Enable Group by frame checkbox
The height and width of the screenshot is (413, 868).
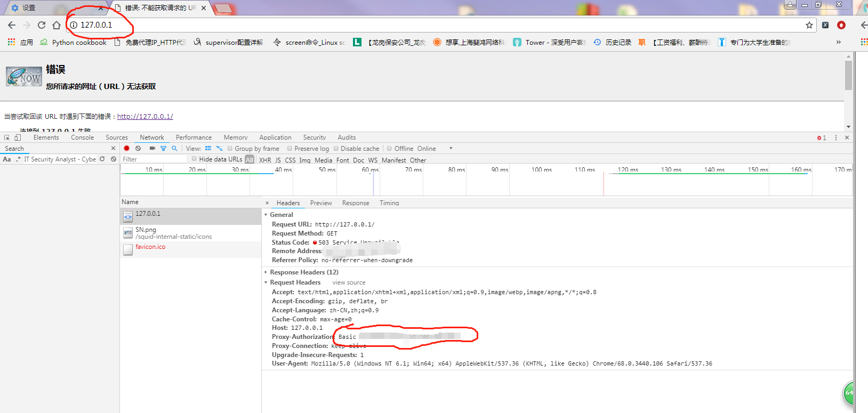[230, 149]
